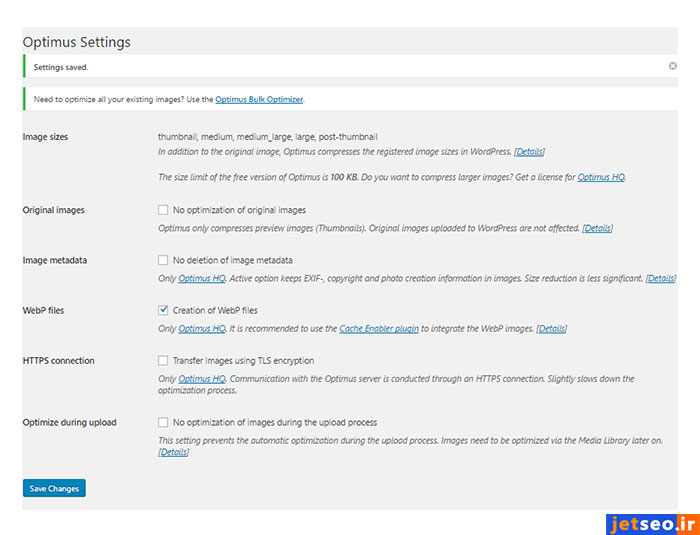This screenshot has width=700, height=535.
Task: View Details link for WebP files
Action: point(551,328)
